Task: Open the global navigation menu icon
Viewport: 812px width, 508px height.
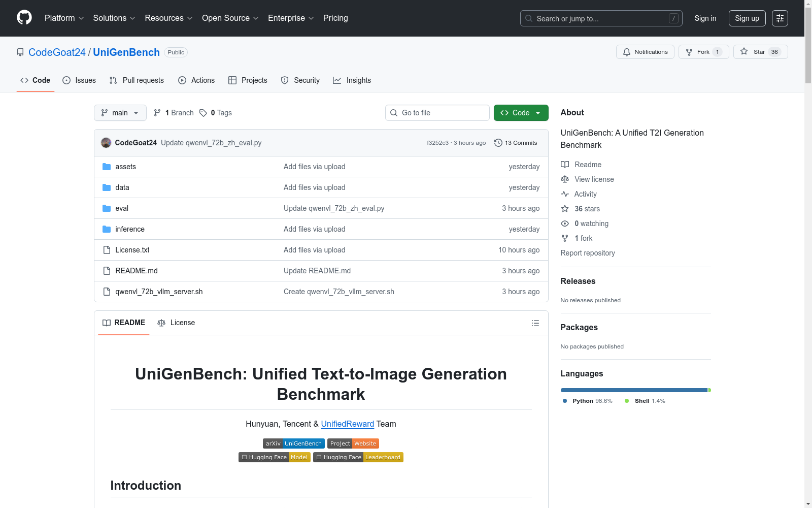Action: click(780, 18)
